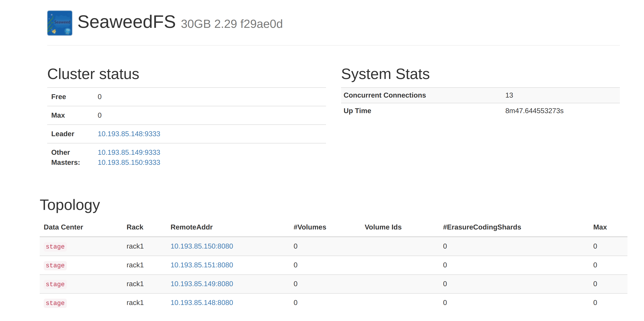The height and width of the screenshot is (321, 644).
Task: Click the Up Time label
Action: (x=357, y=111)
